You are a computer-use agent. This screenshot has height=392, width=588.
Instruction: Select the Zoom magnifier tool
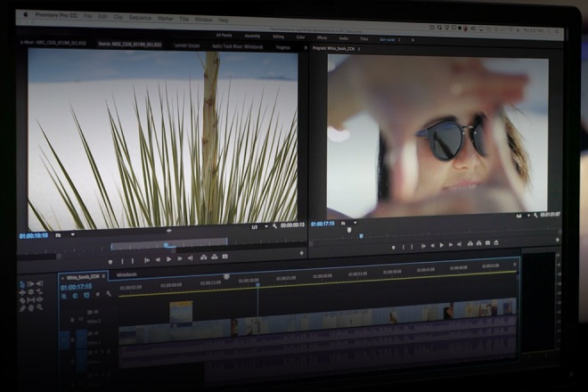point(39,307)
